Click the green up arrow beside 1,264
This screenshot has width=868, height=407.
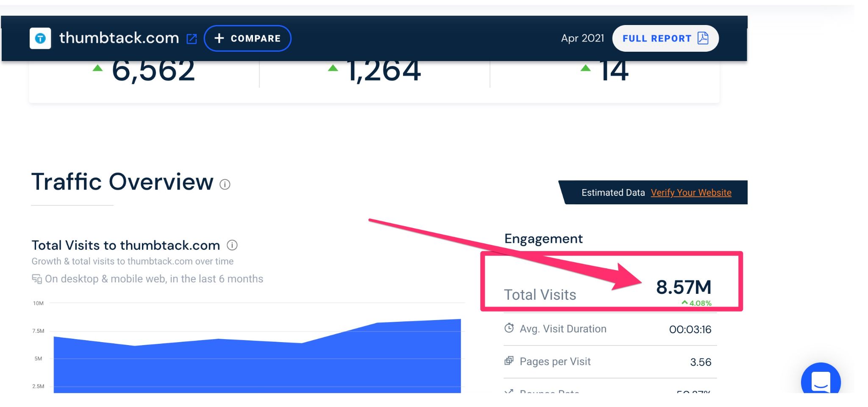333,68
